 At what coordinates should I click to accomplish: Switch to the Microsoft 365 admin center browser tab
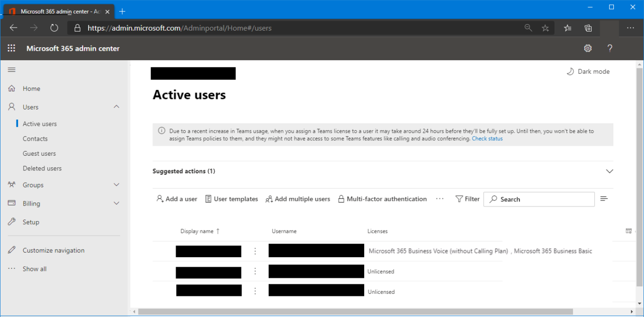(x=58, y=10)
